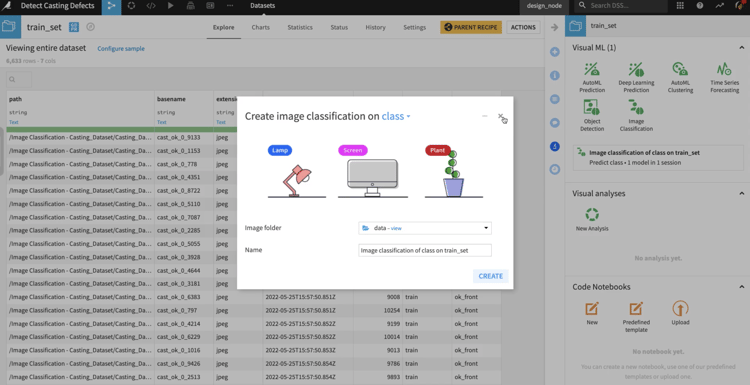Image resolution: width=750 pixels, height=385 pixels.
Task: Click the Name input field in dialog
Action: (425, 250)
